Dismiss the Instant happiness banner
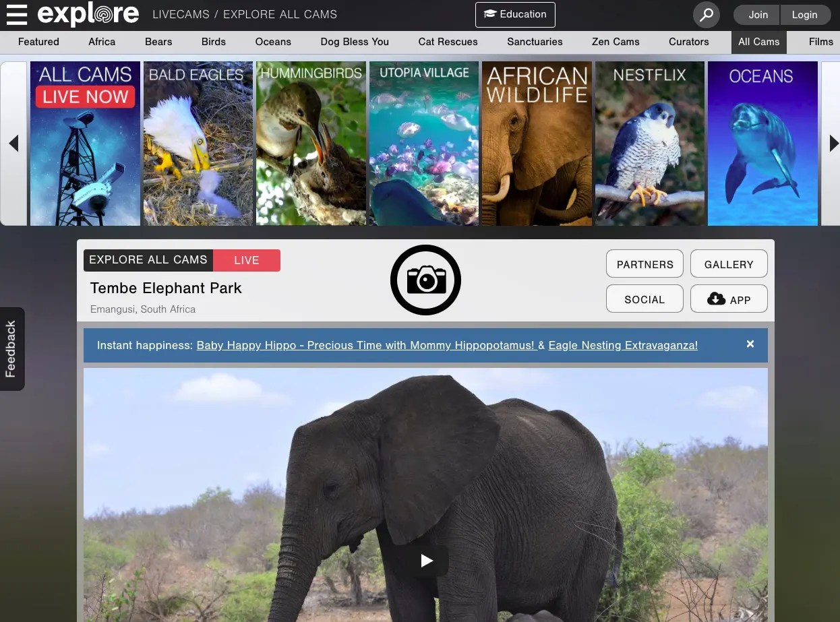The height and width of the screenshot is (622, 840). click(x=750, y=344)
